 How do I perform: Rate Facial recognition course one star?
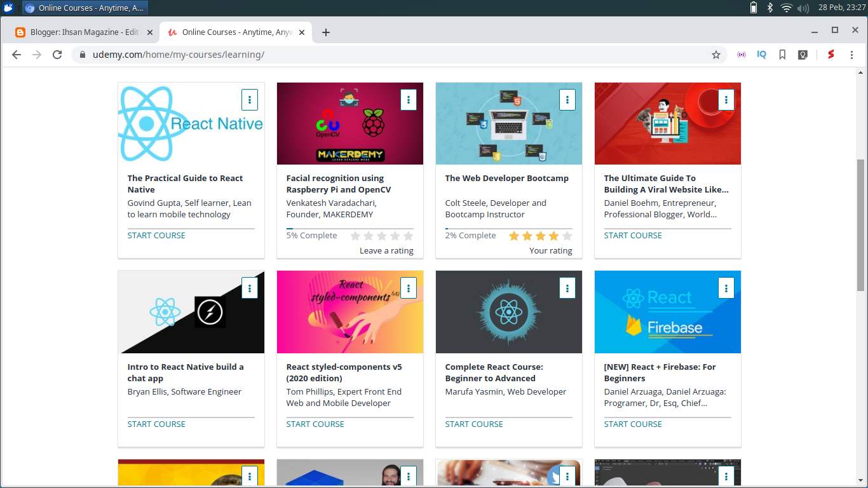tap(355, 236)
